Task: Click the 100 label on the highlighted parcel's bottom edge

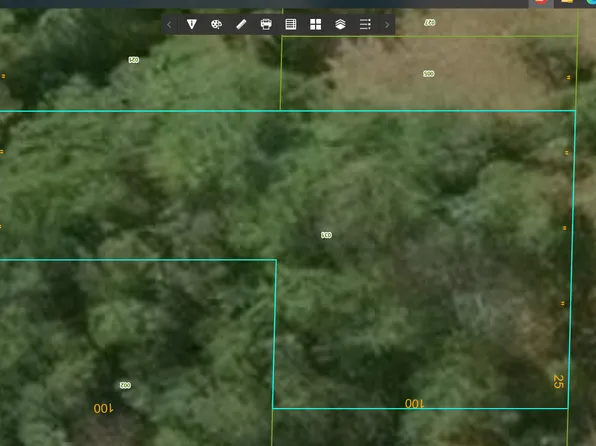Action: tap(414, 403)
